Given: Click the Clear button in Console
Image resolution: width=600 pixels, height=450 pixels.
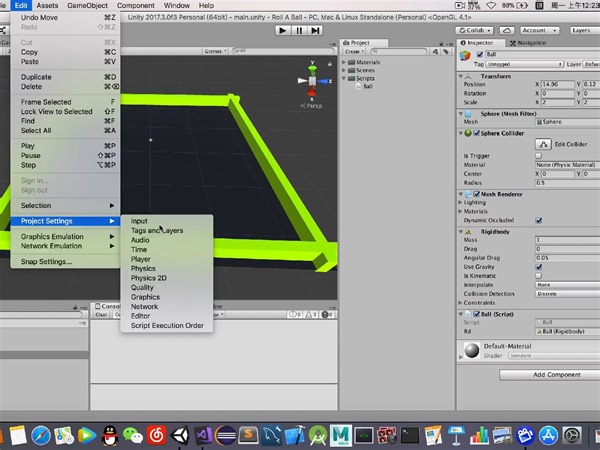Looking at the screenshot, I should click(x=101, y=315).
